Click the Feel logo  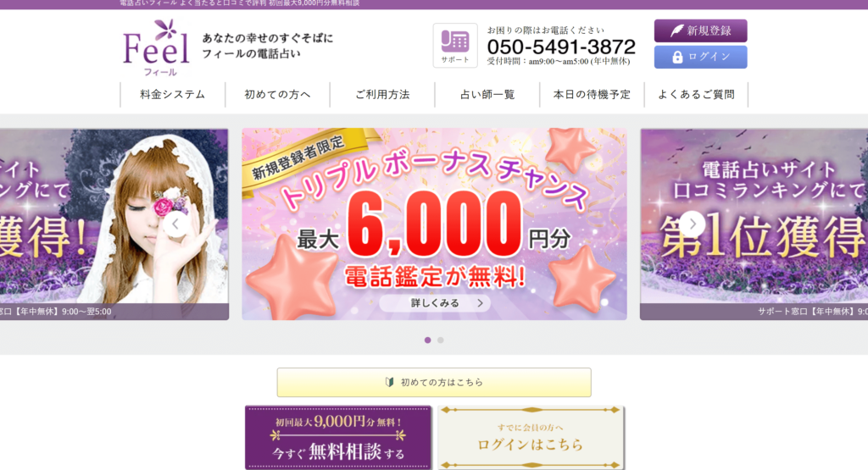tap(156, 47)
